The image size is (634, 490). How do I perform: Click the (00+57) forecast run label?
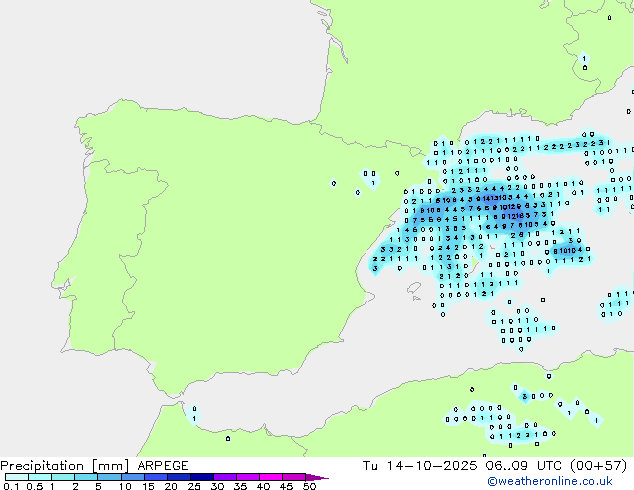click(x=597, y=466)
